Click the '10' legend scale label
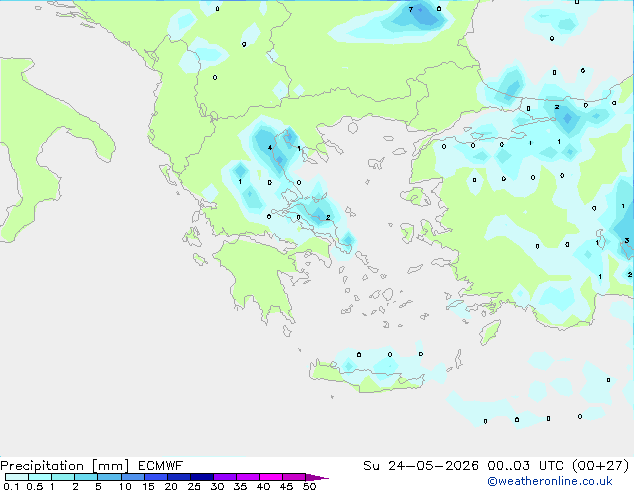Image resolution: width=634 pixels, height=490 pixels. [125, 486]
